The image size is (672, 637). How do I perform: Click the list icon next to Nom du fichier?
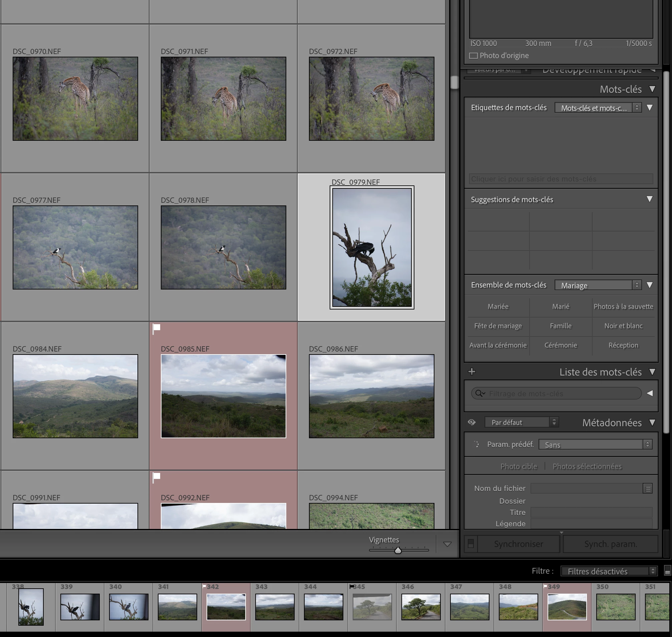pos(647,488)
